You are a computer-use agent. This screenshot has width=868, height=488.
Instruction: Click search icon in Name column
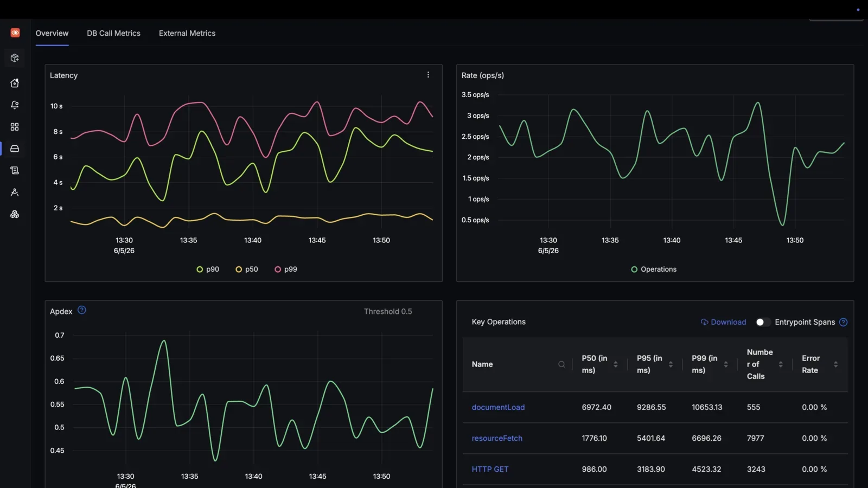click(561, 364)
